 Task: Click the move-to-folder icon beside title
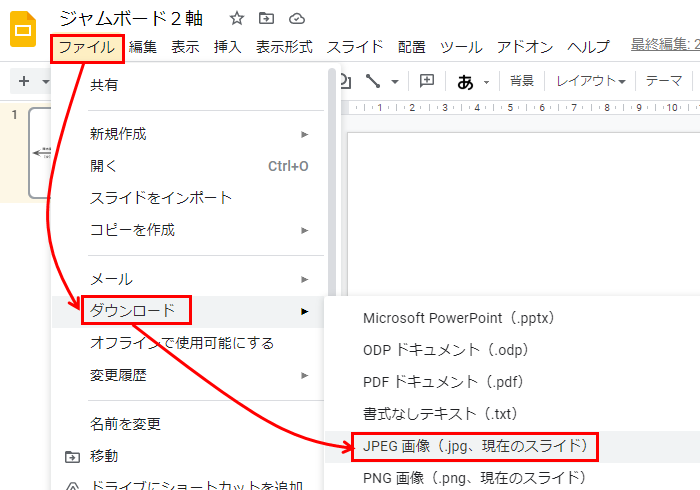(266, 18)
